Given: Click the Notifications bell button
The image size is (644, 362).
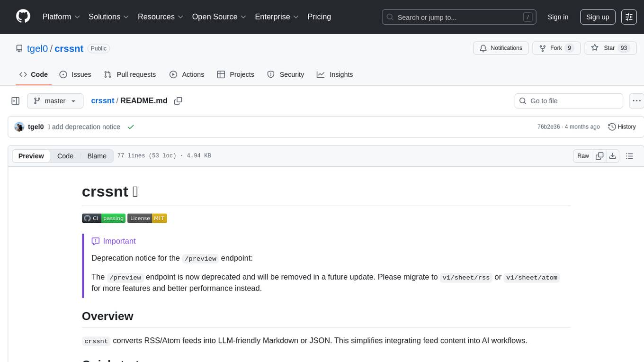Looking at the screenshot, I should [x=501, y=48].
